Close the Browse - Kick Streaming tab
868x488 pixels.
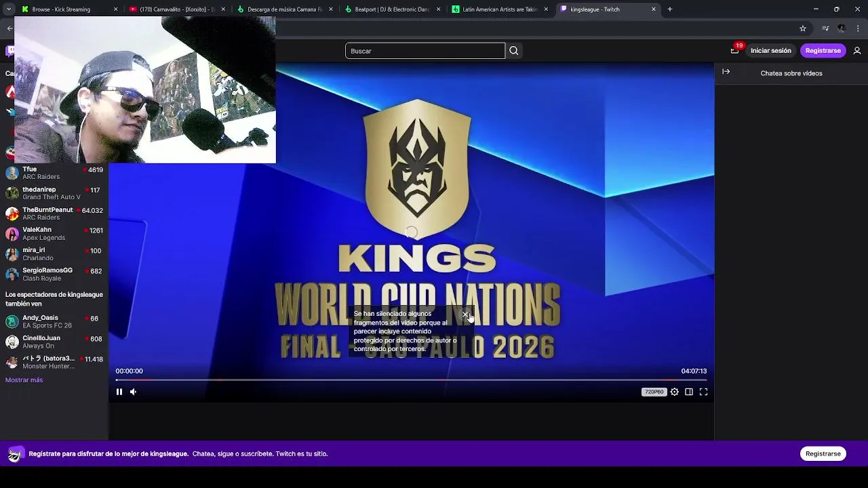(115, 9)
